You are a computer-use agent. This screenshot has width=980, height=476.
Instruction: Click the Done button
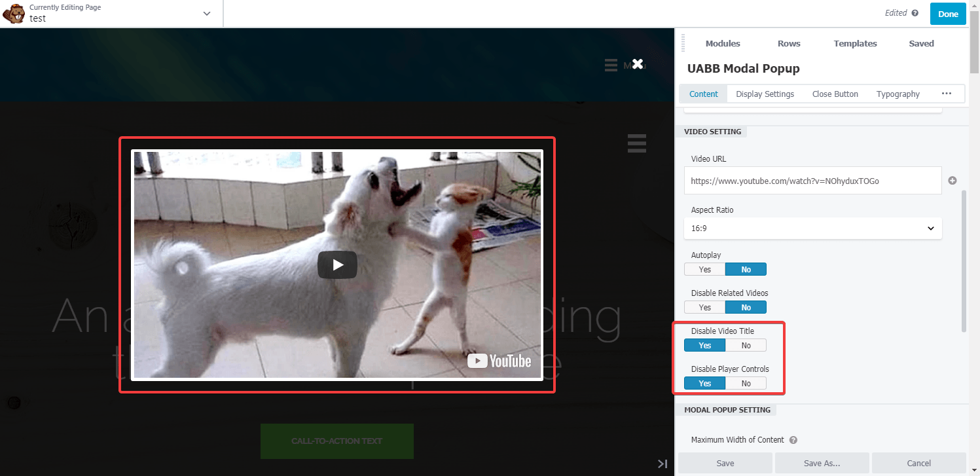(x=947, y=14)
